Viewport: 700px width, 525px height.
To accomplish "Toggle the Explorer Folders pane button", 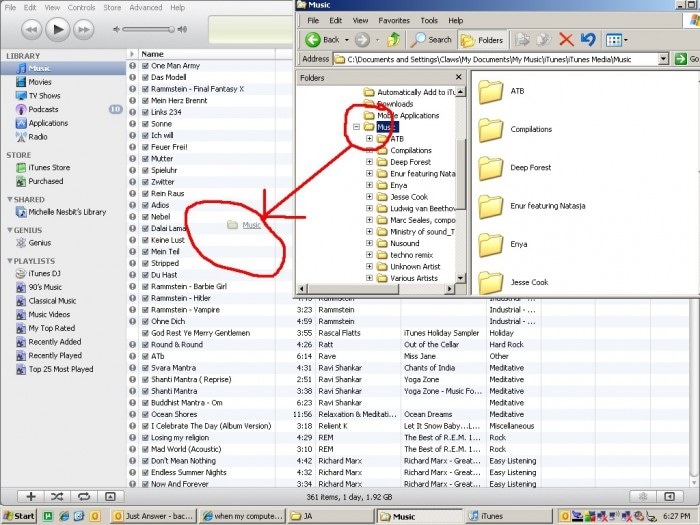I will [x=482, y=40].
